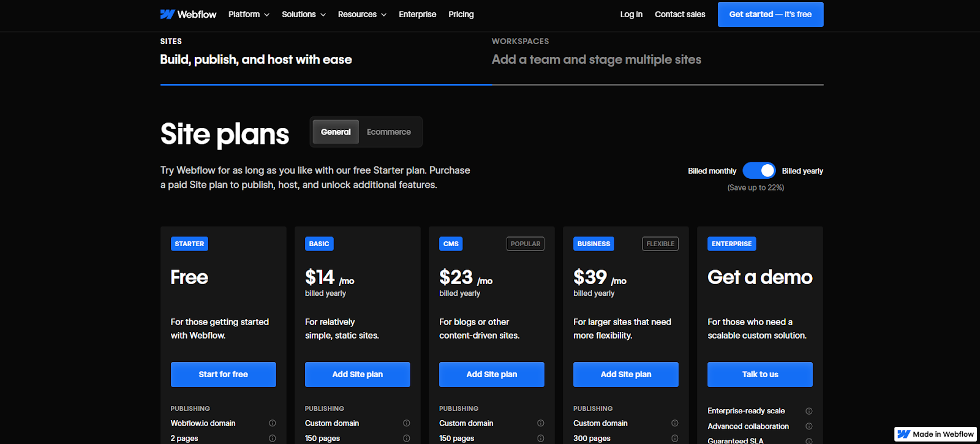Click the CMS plan badge
This screenshot has width=980, height=444.
(x=451, y=244)
